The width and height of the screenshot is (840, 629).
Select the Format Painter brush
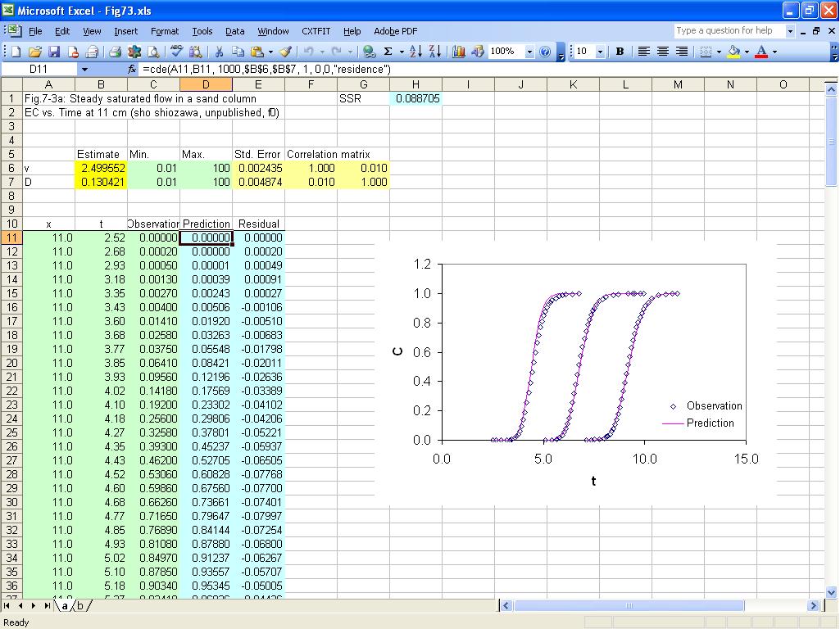click(x=284, y=52)
